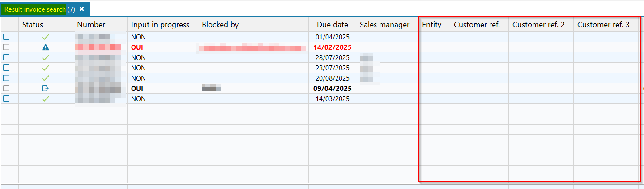This screenshot has height=189, width=644.
Task: Sort by the Due date column header
Action: coord(332,25)
